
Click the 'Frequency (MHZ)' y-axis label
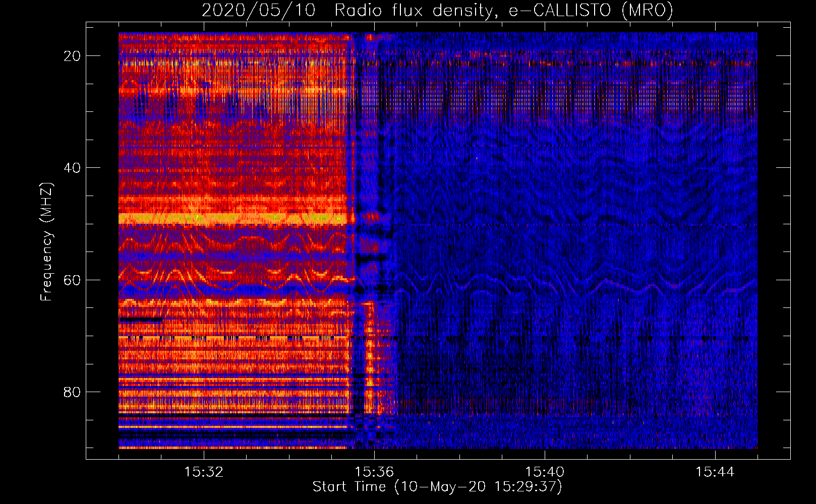(46, 241)
